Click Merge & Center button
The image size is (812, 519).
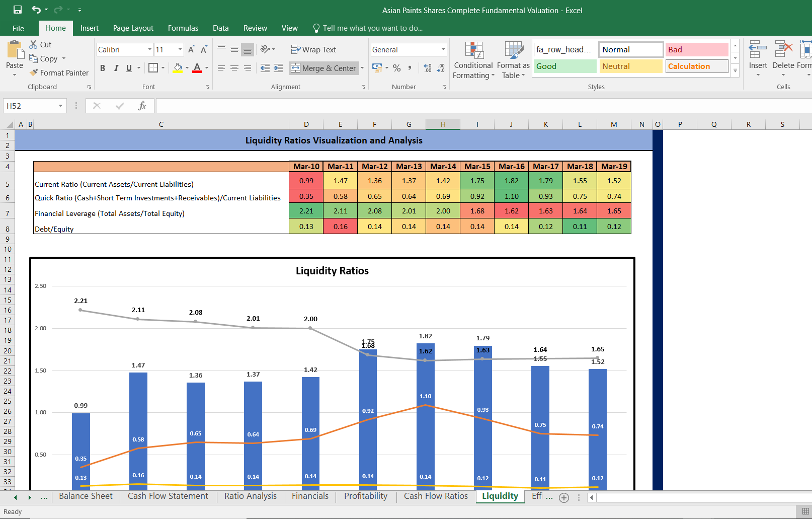tap(324, 68)
